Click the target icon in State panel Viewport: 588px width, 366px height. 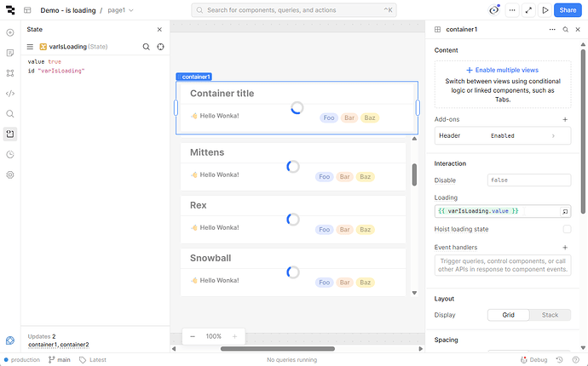(x=160, y=47)
